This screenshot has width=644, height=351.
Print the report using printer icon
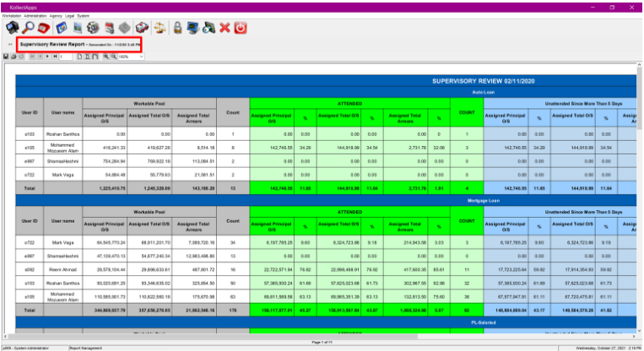[x=14, y=57]
